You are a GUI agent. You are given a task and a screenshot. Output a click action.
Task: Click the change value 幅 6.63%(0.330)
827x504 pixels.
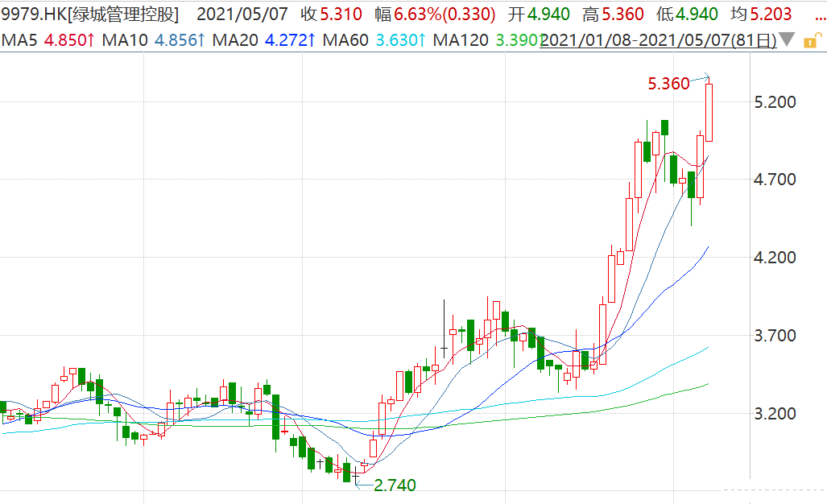pos(435,14)
